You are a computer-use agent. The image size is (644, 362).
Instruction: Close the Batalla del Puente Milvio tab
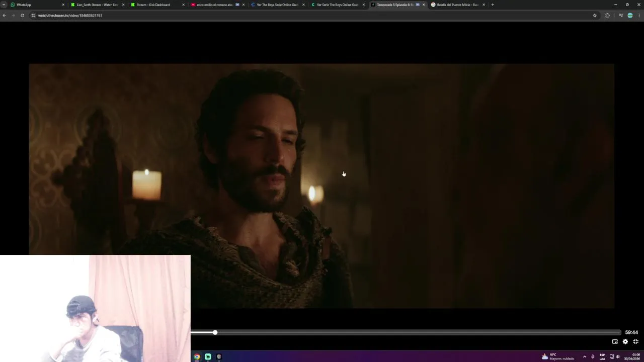coord(484,5)
